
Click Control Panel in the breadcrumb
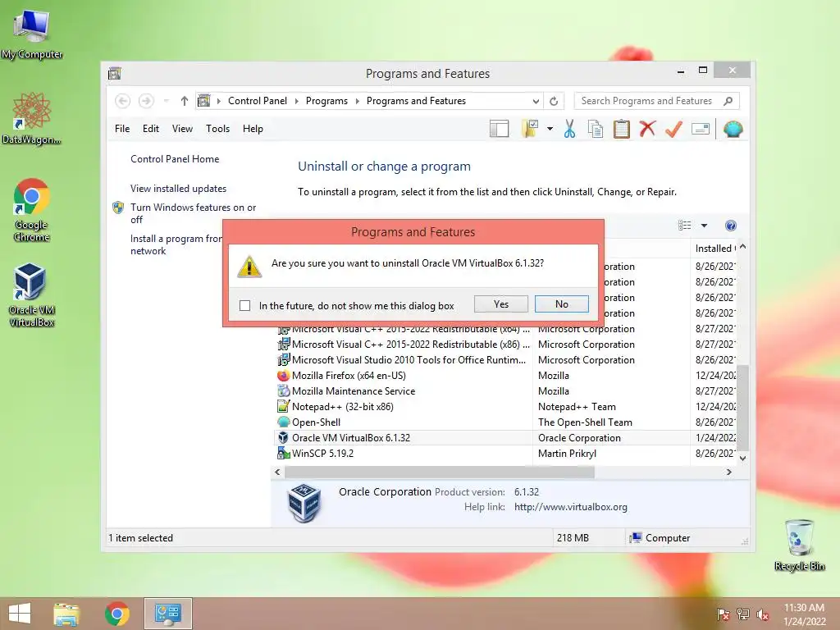257,101
